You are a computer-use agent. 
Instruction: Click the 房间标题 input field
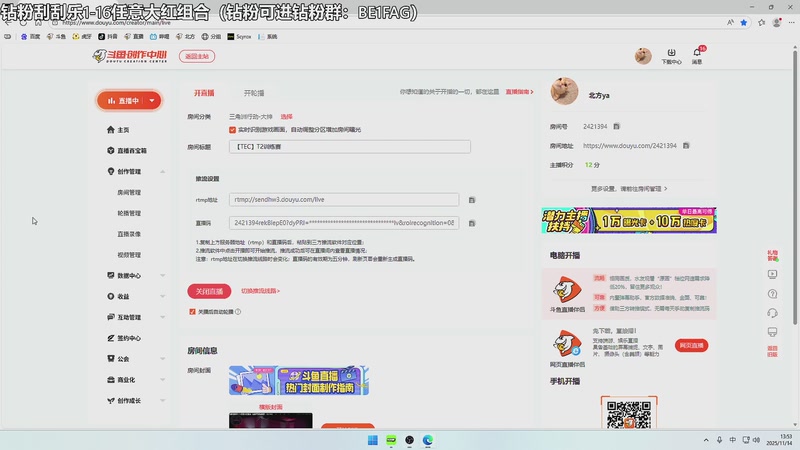(349, 147)
